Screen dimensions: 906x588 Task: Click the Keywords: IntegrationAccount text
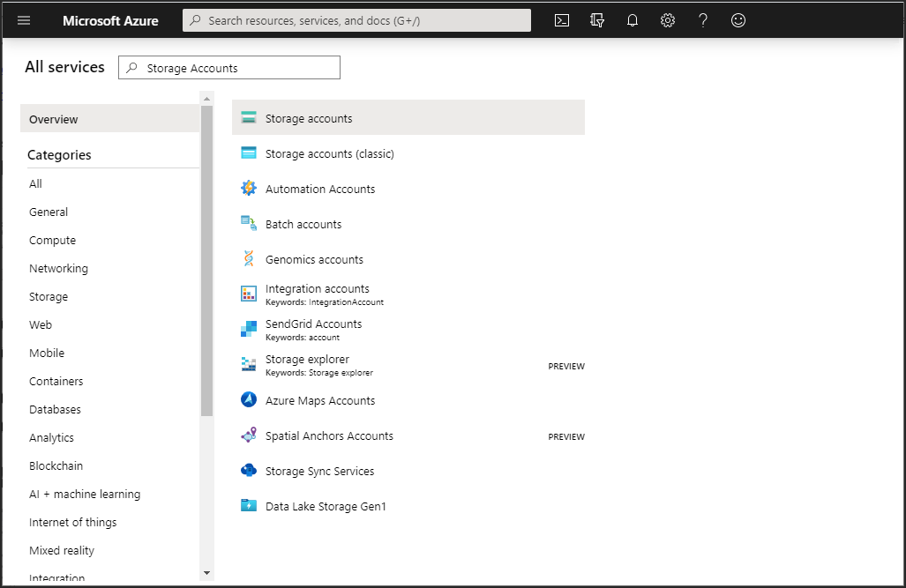[x=325, y=302]
